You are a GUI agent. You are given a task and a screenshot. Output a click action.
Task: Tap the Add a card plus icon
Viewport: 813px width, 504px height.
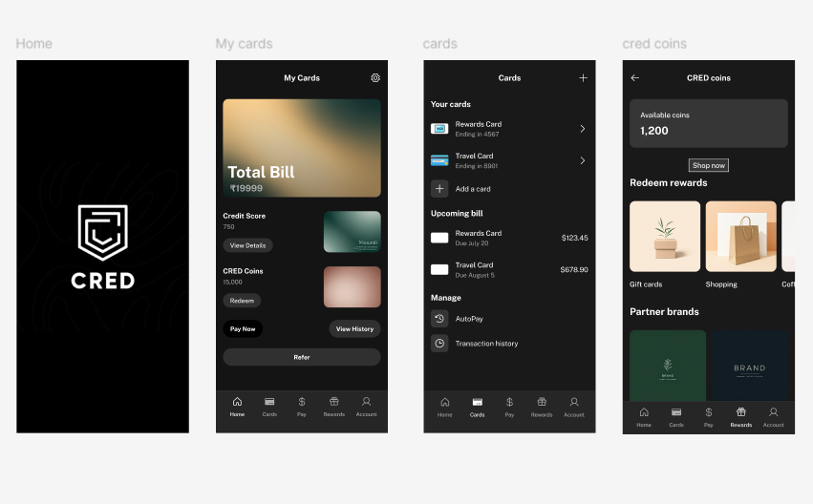click(x=439, y=189)
